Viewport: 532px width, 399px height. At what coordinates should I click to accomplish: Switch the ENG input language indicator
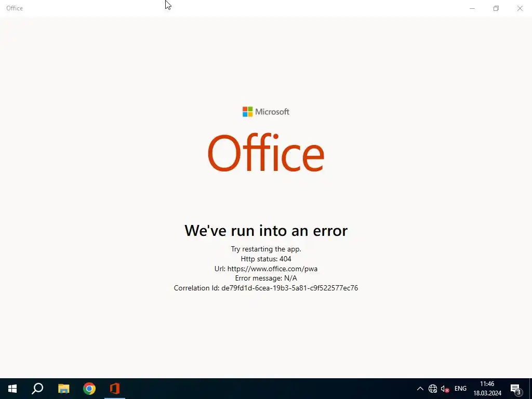tap(460, 389)
